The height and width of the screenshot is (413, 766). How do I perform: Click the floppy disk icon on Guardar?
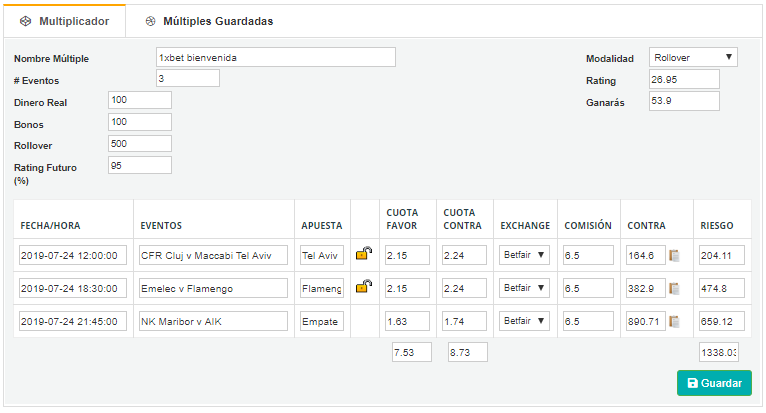[692, 383]
